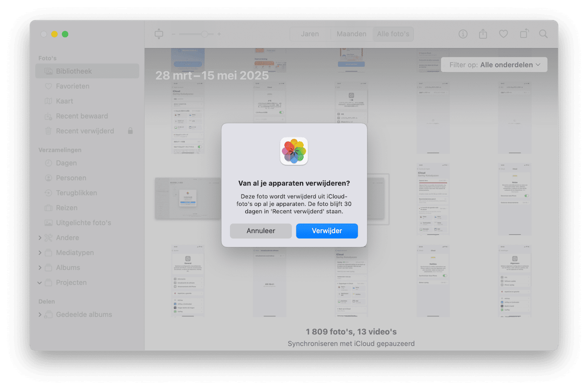588x390 pixels.
Task: Click the 'Verzamelingen' sidebar section header
Action: pos(60,150)
